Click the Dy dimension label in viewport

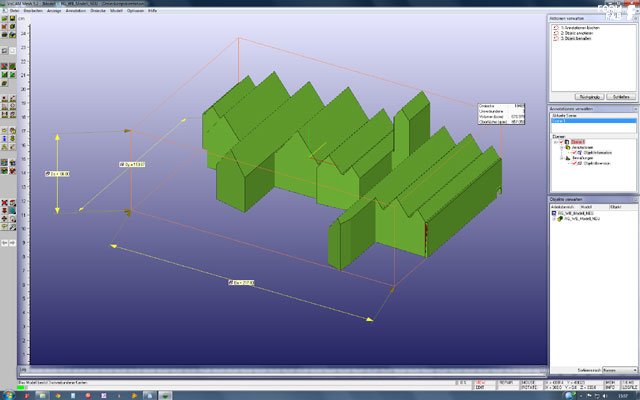tap(132, 164)
